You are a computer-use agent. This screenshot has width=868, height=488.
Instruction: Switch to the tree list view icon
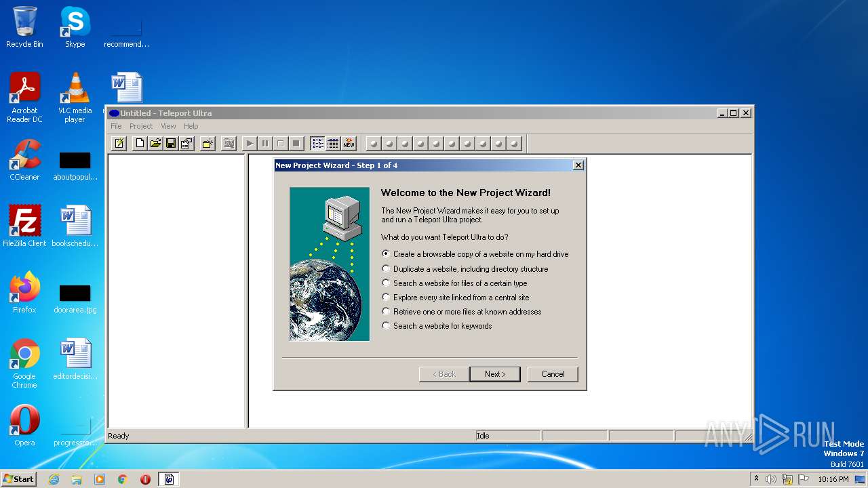317,144
